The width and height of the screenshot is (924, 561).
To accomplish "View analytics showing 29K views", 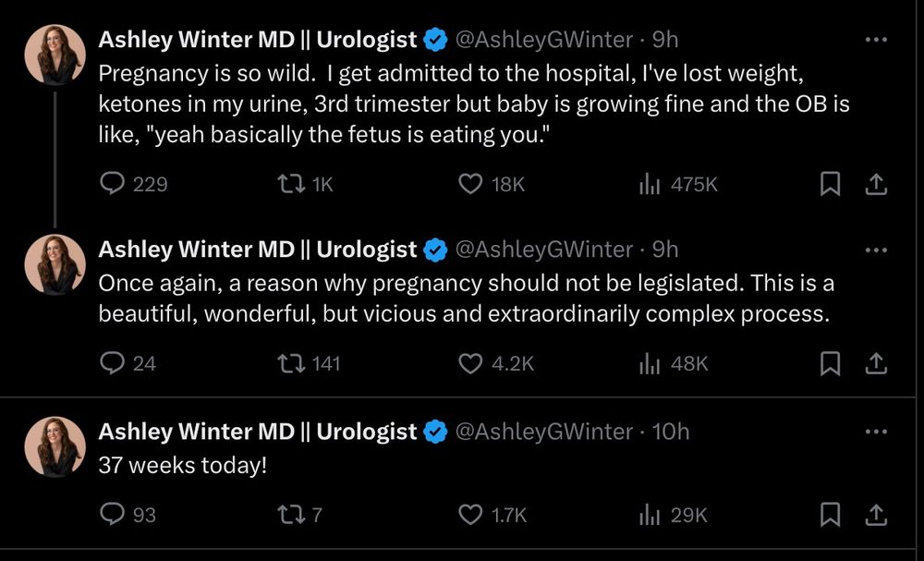I will pyautogui.click(x=650, y=515).
